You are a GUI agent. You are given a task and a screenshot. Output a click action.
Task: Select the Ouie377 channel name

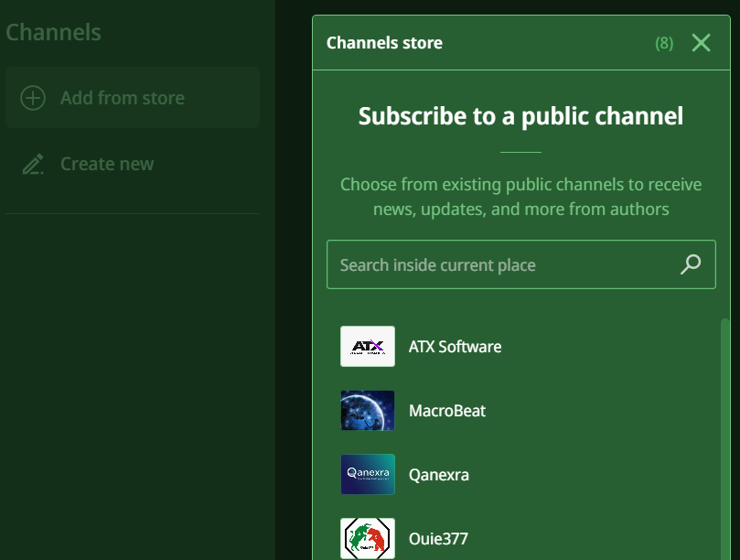[438, 539]
